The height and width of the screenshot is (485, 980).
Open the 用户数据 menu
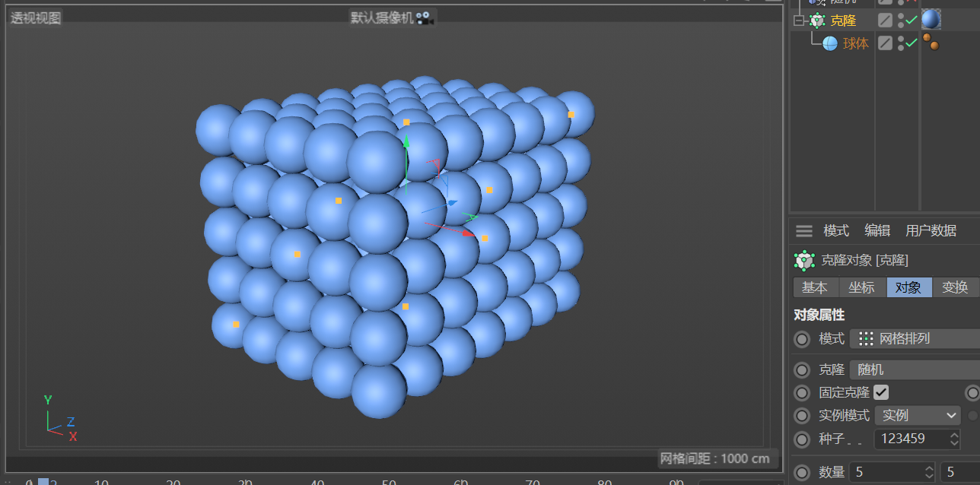click(x=931, y=230)
